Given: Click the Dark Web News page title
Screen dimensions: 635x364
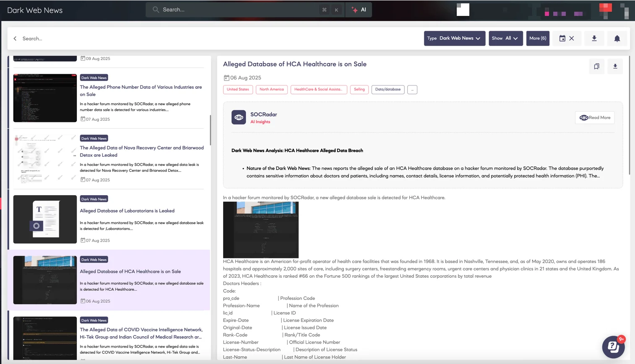Looking at the screenshot, I should pos(35,10).
